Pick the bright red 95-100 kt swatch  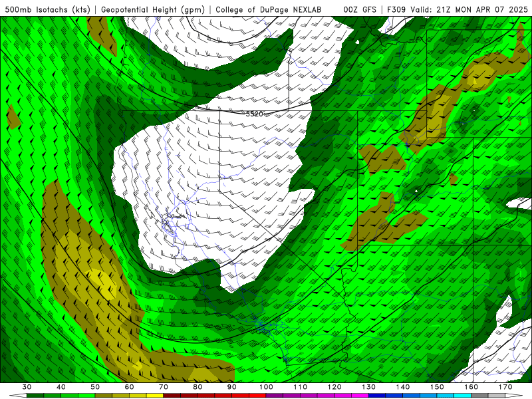(x=257, y=396)
